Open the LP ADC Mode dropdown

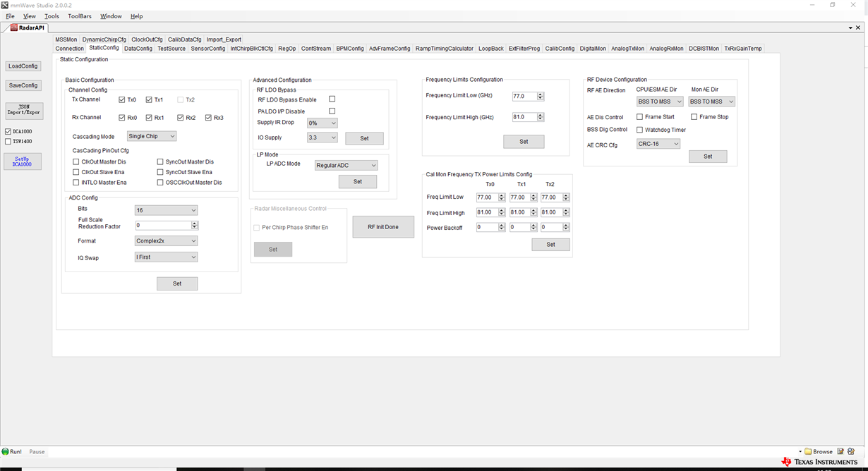(x=346, y=165)
